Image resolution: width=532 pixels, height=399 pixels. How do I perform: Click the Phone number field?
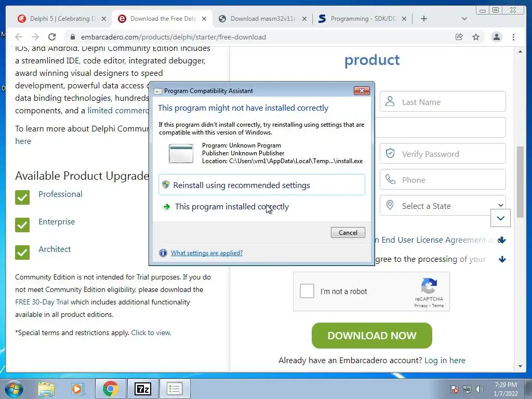(x=443, y=179)
